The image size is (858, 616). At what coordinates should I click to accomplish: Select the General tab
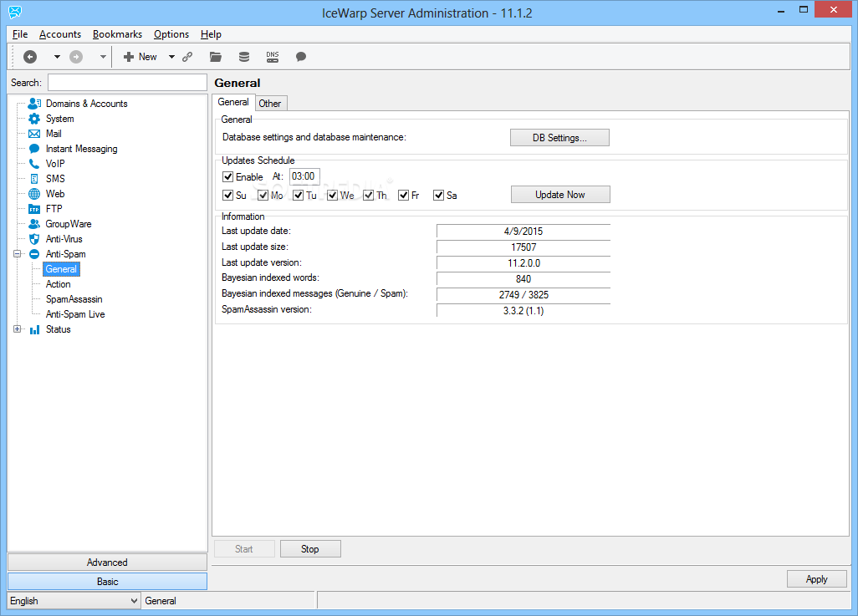233,102
